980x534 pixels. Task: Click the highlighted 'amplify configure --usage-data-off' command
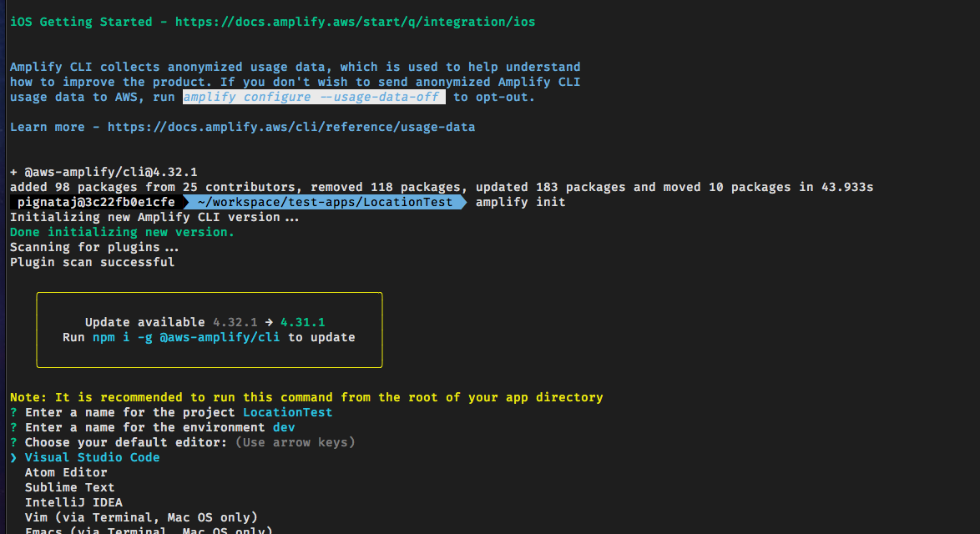[314, 97]
